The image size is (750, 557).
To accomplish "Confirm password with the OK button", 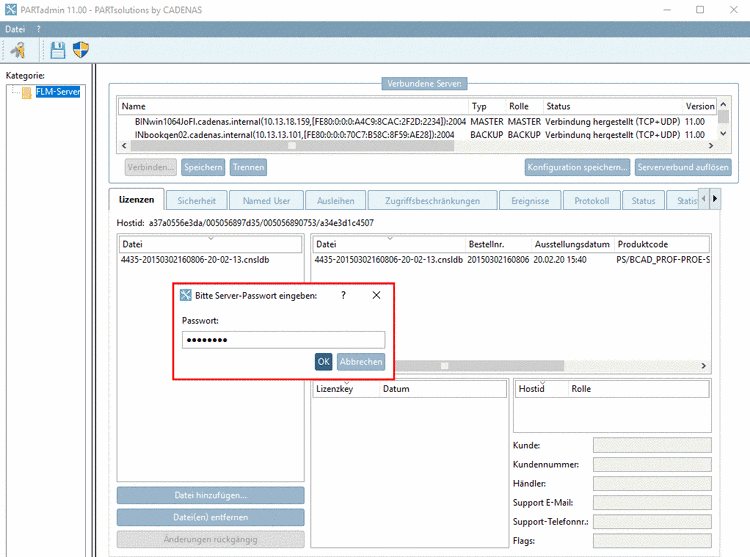I will pos(324,362).
